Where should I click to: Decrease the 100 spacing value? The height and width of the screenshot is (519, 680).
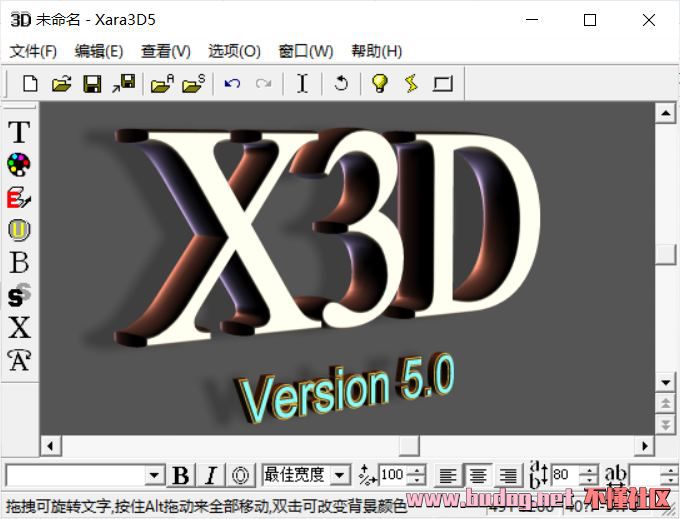(417, 480)
